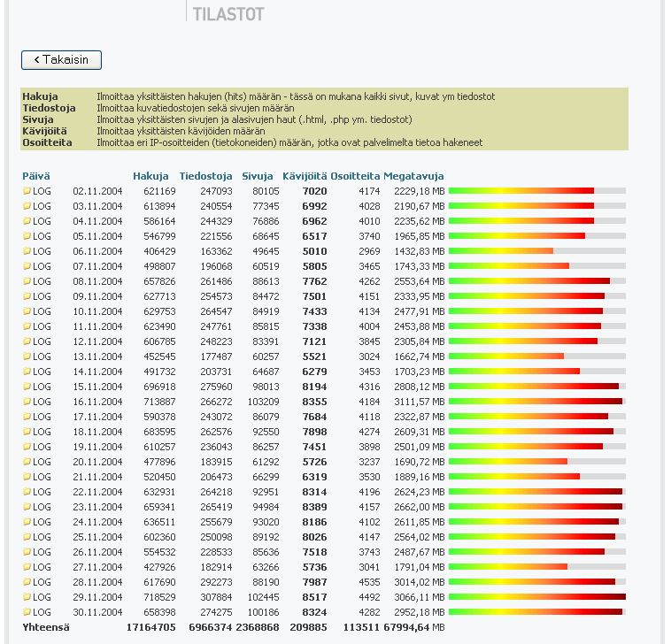This screenshot has width=671, height=644.
Task: Open LOG folder icon for 25.11.2004
Action: [27, 537]
